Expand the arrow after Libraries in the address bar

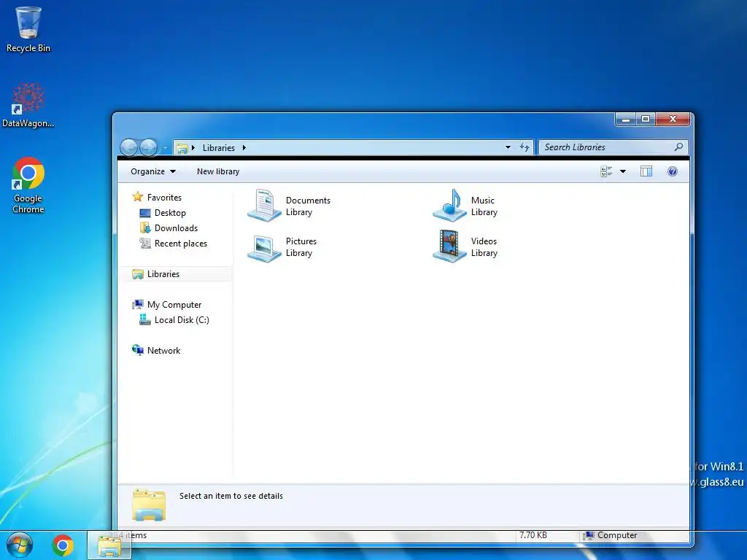[x=244, y=147]
